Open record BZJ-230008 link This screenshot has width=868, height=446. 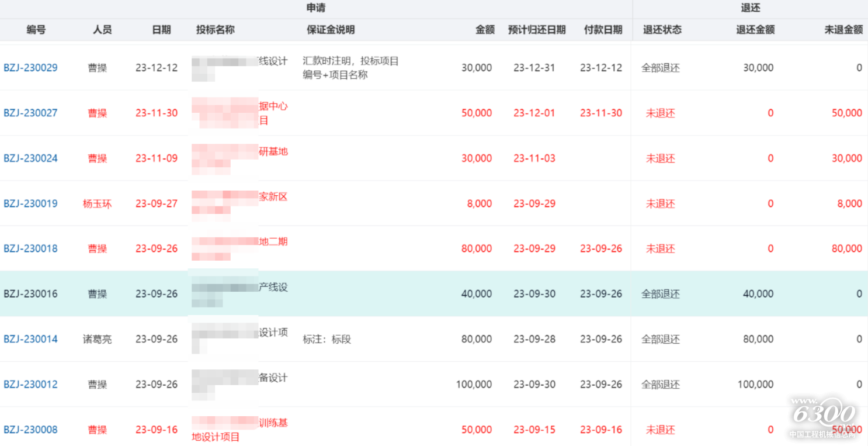(x=30, y=429)
